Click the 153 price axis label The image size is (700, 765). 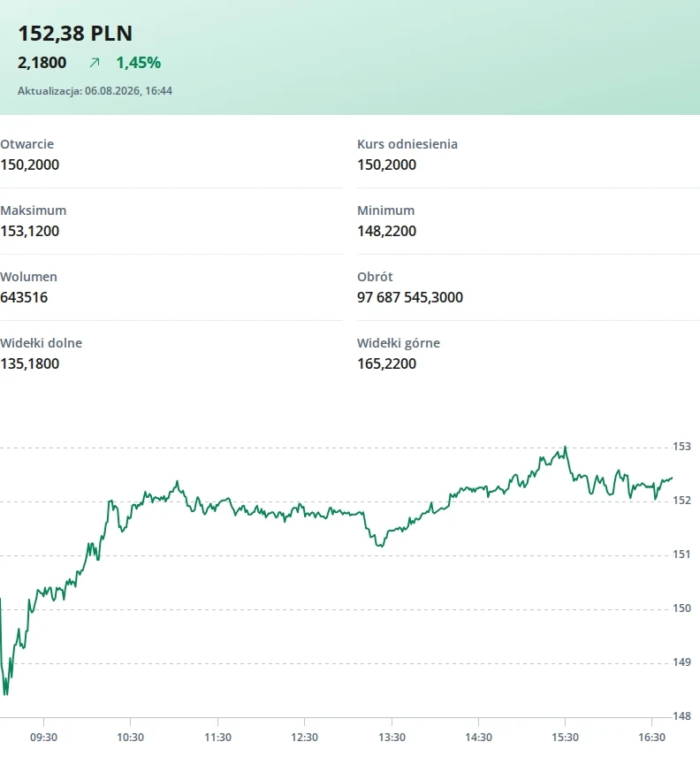click(682, 447)
